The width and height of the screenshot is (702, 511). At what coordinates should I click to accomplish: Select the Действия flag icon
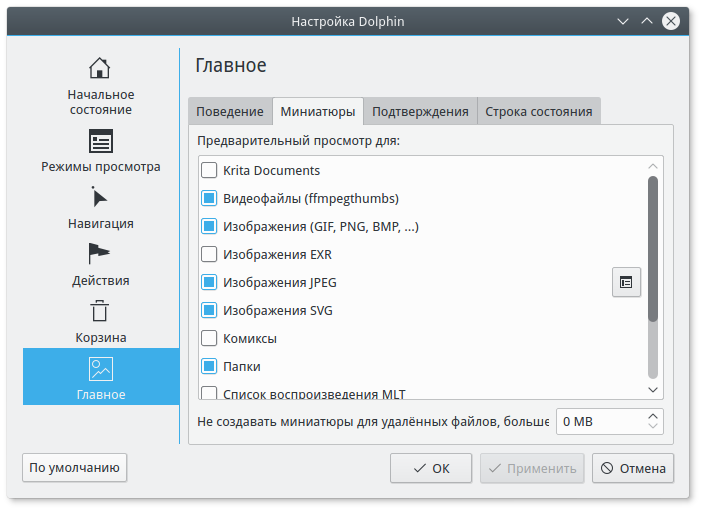coord(100,254)
